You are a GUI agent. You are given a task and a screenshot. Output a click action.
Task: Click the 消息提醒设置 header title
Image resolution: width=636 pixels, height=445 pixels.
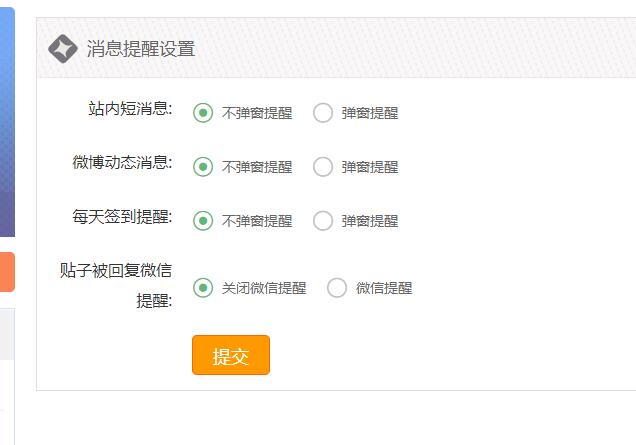(140, 49)
